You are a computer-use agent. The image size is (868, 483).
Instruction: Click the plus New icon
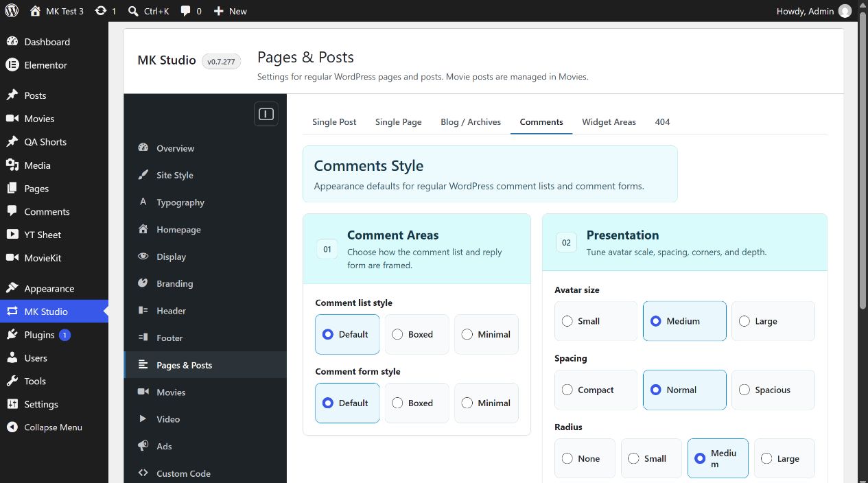pyautogui.click(x=219, y=11)
